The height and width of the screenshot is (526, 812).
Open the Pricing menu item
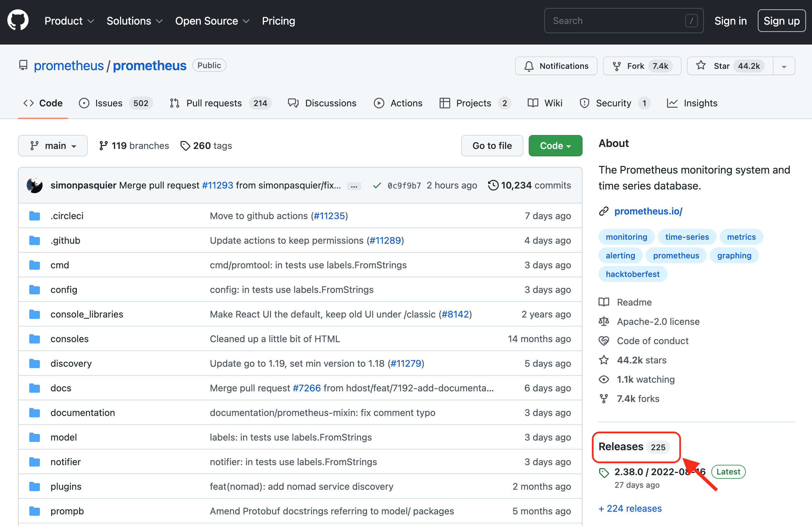[278, 21]
